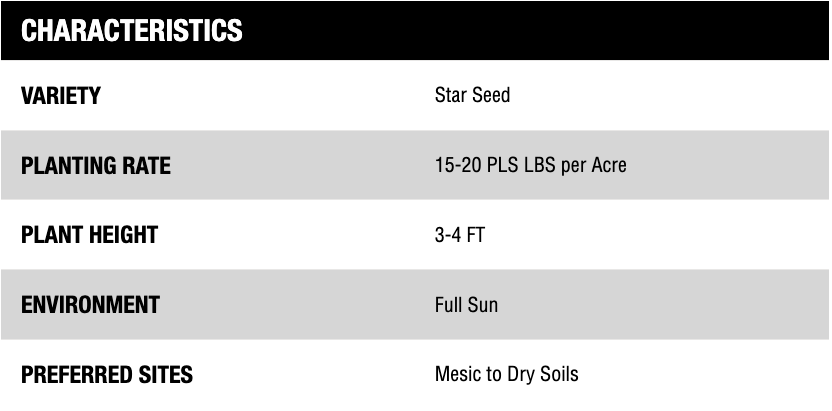The image size is (832, 411).
Task: Select the Full Sun environment value
Action: (466, 305)
